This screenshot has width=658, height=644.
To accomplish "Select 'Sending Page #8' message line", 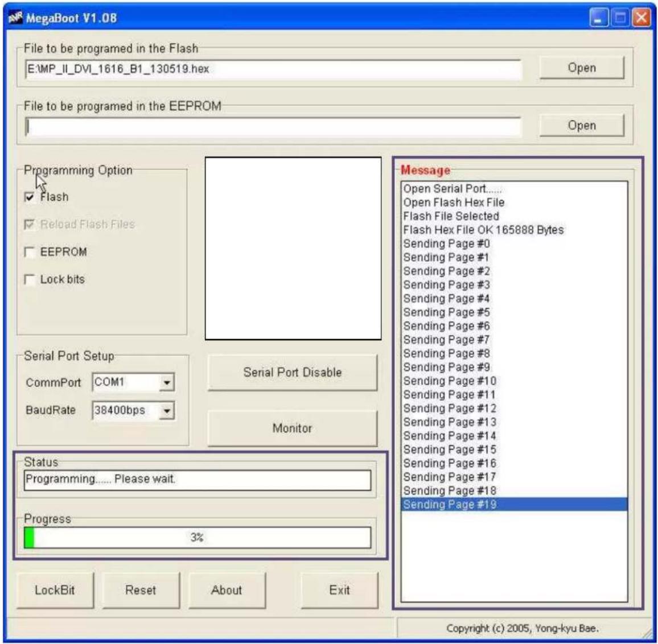I will point(513,353).
